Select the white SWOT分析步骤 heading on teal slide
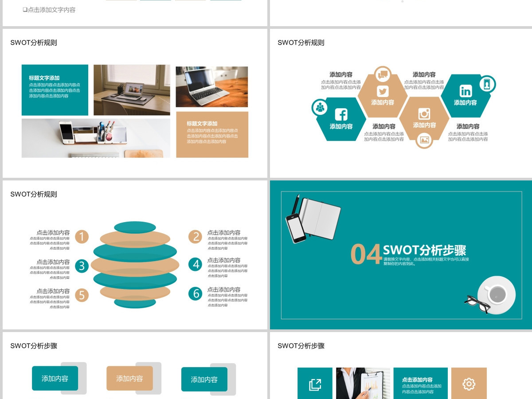The height and width of the screenshot is (399, 532). pos(424,250)
